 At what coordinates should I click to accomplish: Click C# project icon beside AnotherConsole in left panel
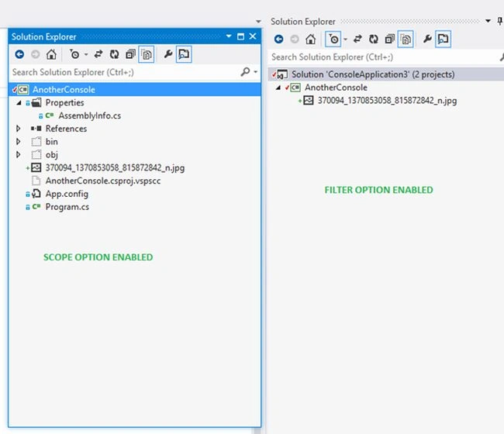[x=23, y=89]
